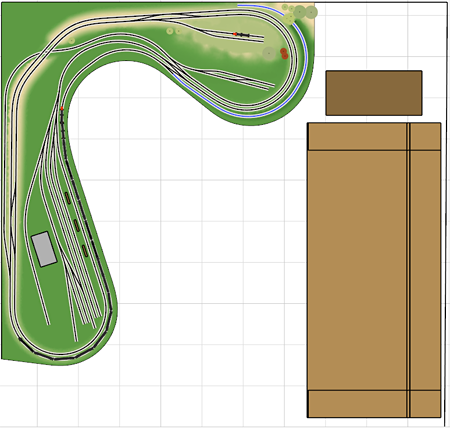Select the middle brown platform in the yard

tap(76, 225)
